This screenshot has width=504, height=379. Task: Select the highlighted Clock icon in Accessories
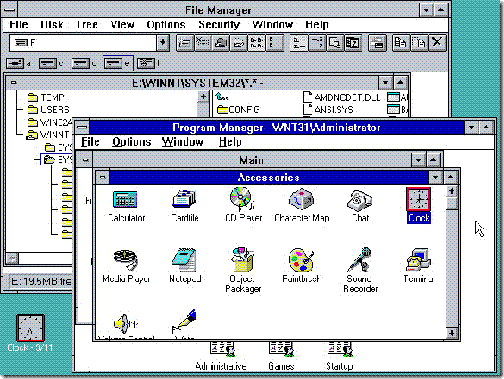coord(418,199)
